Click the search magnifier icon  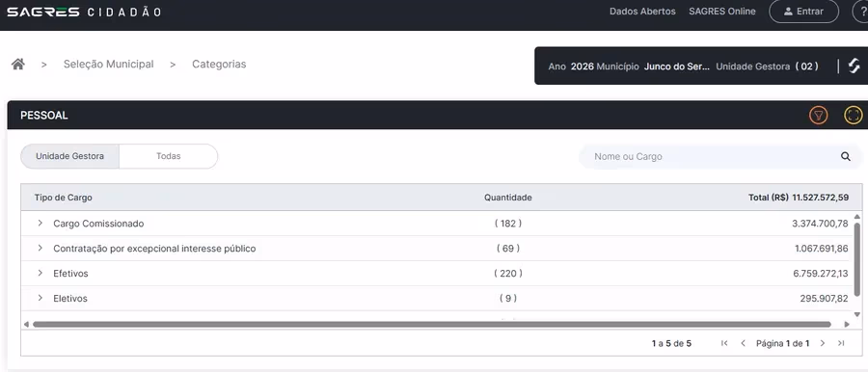pyautogui.click(x=845, y=157)
